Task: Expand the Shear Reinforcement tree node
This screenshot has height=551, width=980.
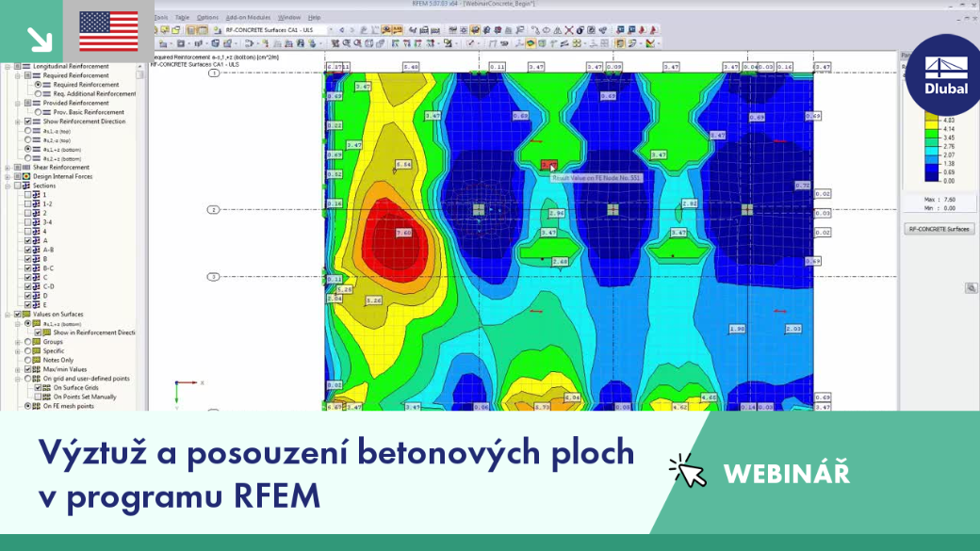Action: click(8, 168)
